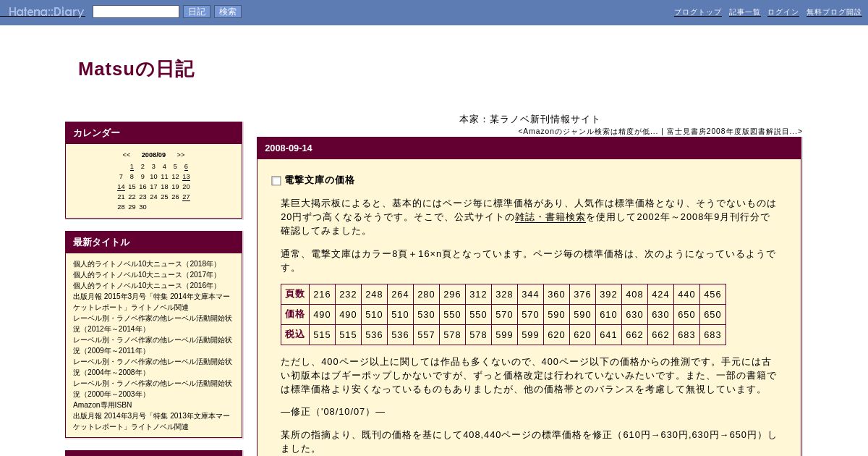Select calendar day 14

[121, 187]
